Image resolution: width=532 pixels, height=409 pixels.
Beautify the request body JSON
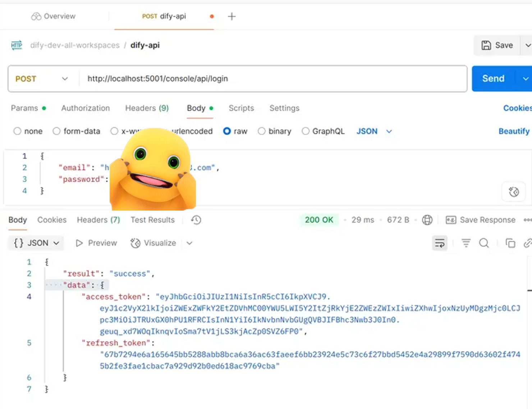coord(514,131)
